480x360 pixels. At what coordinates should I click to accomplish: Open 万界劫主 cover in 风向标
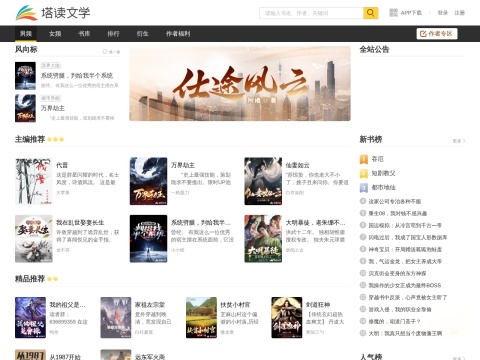[25, 108]
